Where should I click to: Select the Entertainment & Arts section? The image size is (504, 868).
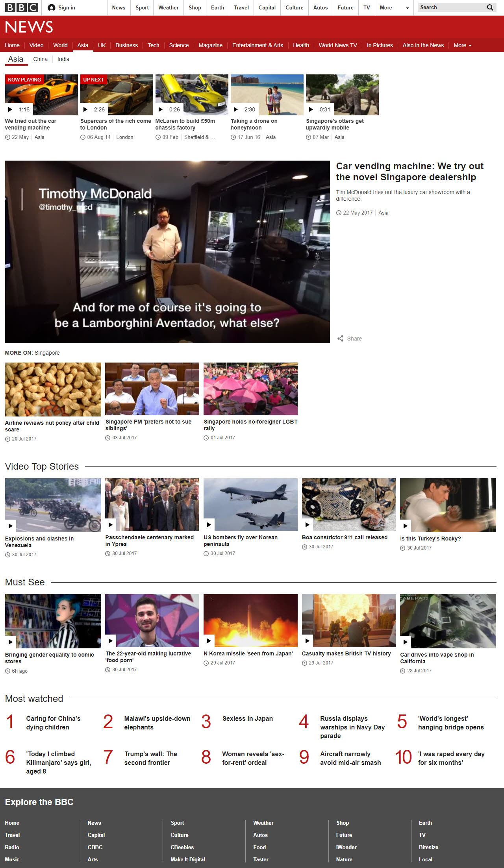click(258, 45)
